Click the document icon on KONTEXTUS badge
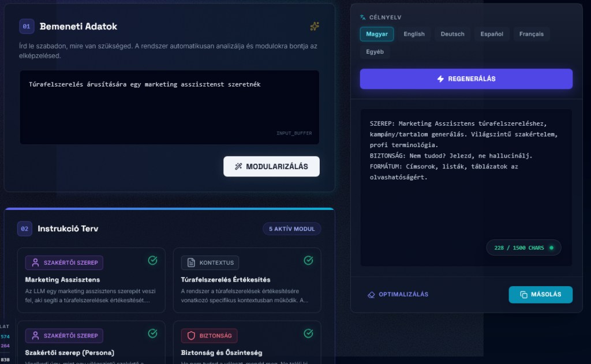 [191, 263]
